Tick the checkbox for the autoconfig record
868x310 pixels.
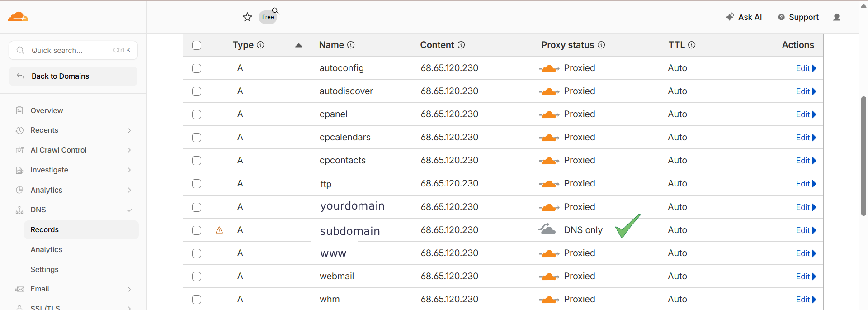(x=197, y=68)
